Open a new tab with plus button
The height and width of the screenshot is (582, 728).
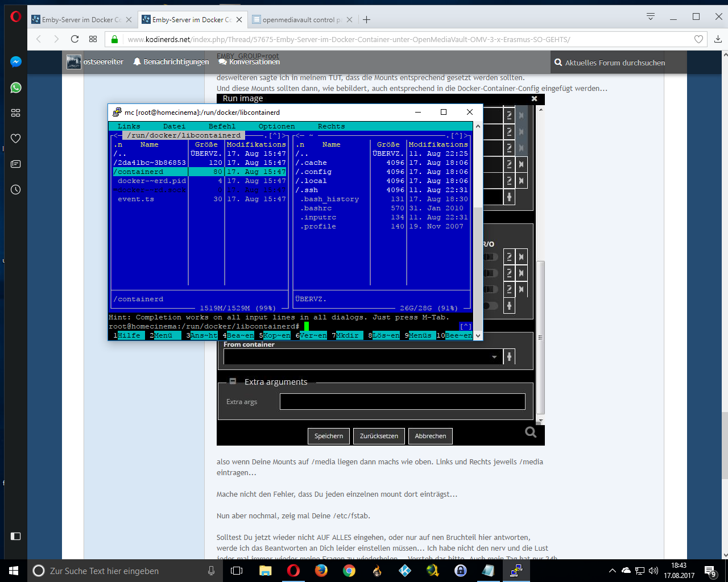pos(367,19)
